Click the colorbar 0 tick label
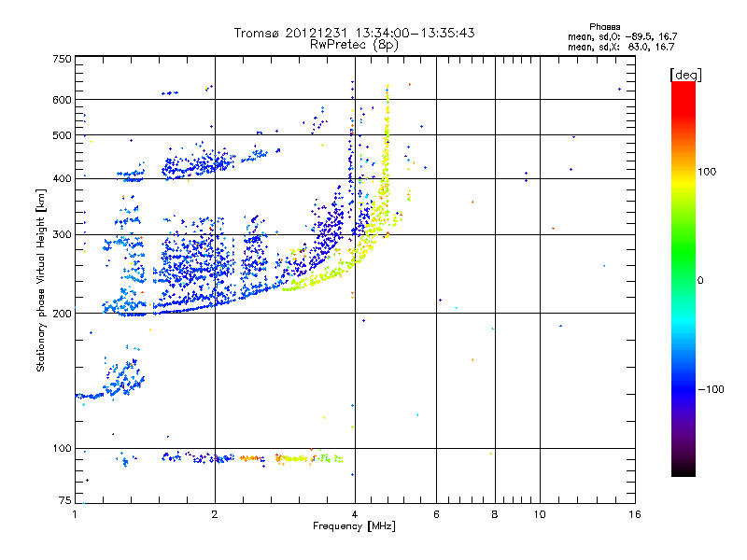747x560 pixels. click(x=699, y=281)
